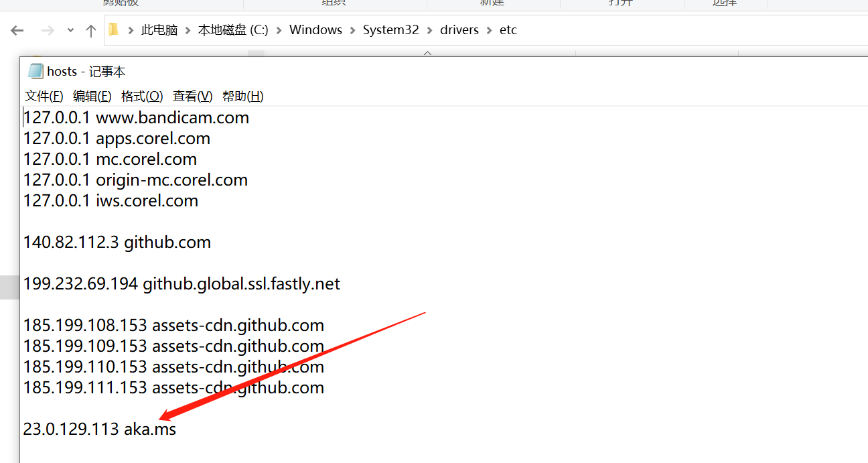Click the github.global.ssl.fastly.net line
868x463 pixels.
point(182,284)
